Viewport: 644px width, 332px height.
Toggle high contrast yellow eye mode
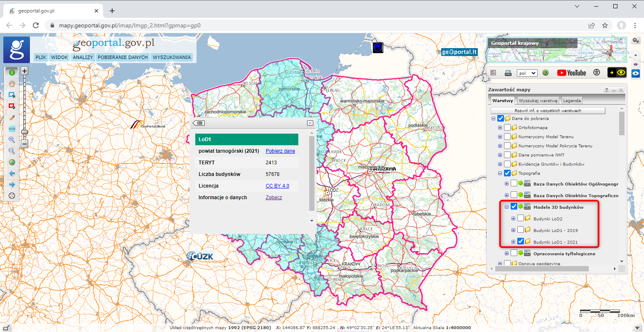click(x=617, y=73)
